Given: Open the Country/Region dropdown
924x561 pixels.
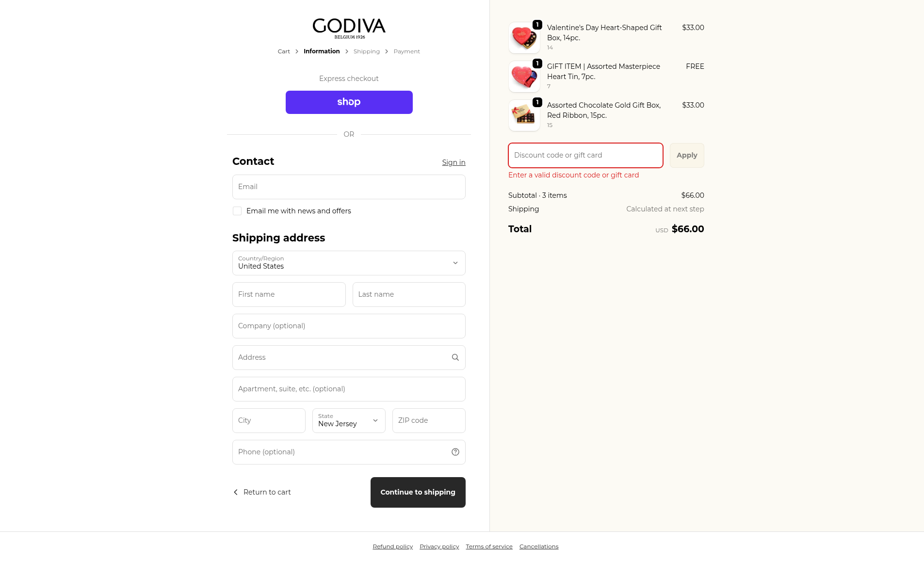Looking at the screenshot, I should (349, 263).
